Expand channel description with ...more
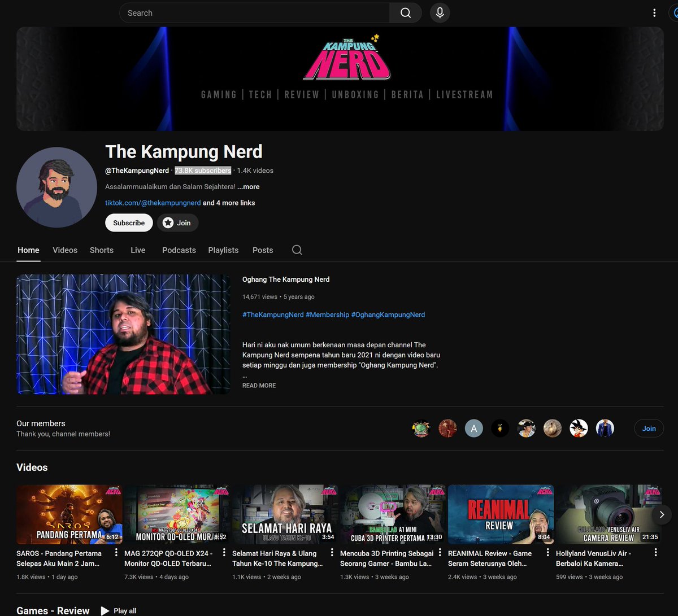This screenshot has width=678, height=616. click(x=249, y=187)
